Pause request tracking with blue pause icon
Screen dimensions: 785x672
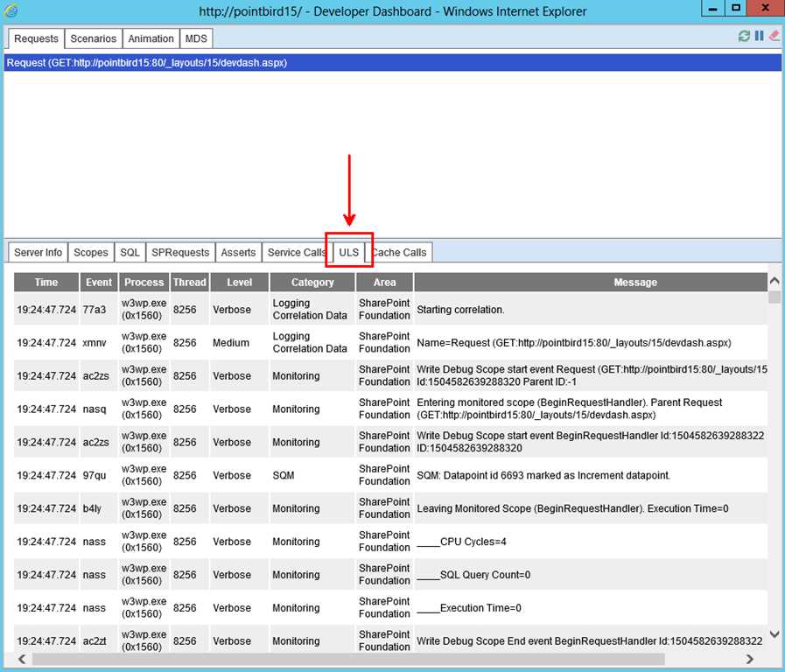click(x=760, y=36)
